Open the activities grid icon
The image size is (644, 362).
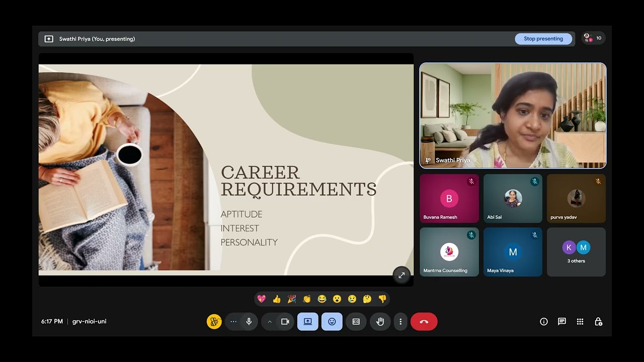pos(580,322)
